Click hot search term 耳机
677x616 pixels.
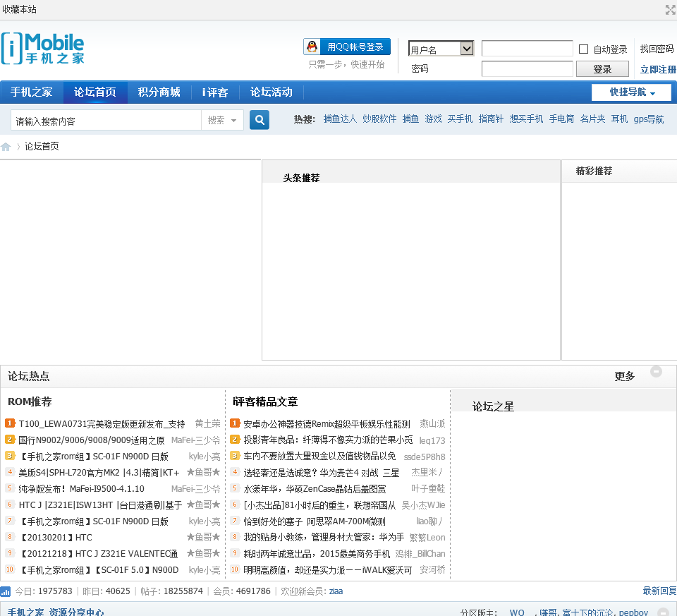[620, 119]
